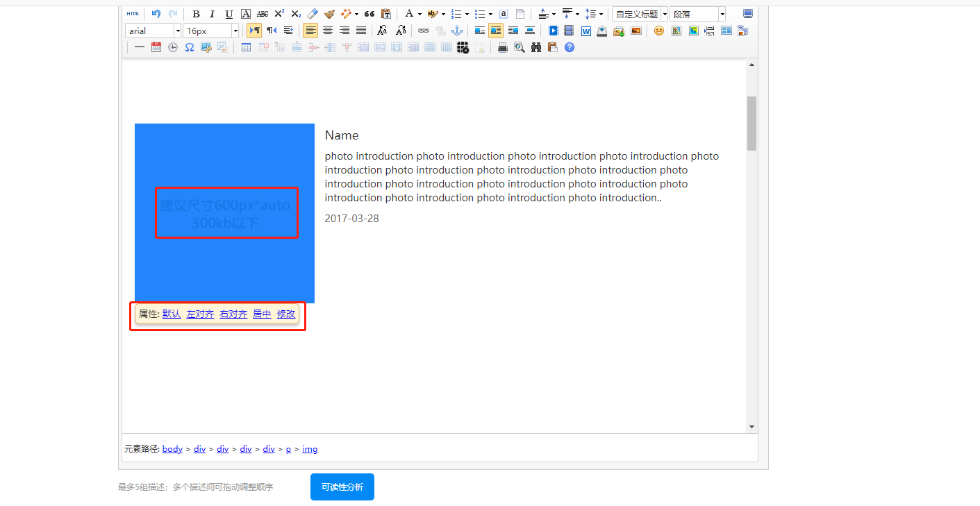Viewport: 980px width, 506px height.
Task: Insert special character with Omega icon
Action: coord(189,47)
